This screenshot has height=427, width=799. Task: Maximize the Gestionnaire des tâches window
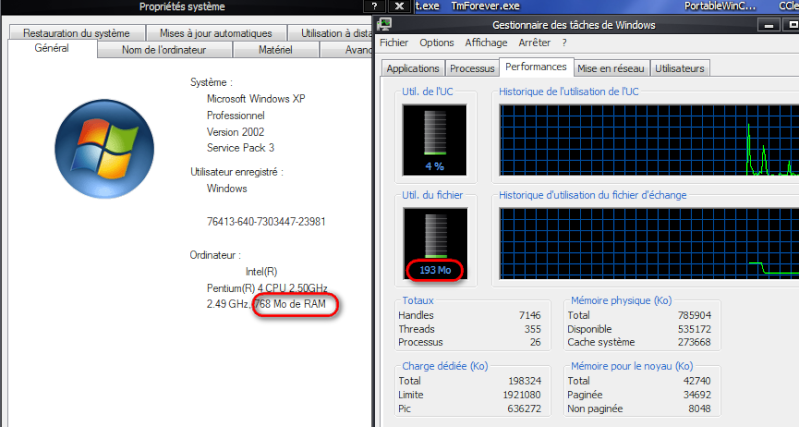click(792, 25)
